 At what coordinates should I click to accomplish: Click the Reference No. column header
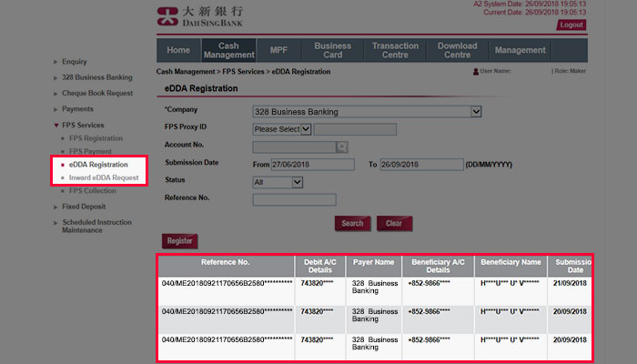(x=226, y=266)
